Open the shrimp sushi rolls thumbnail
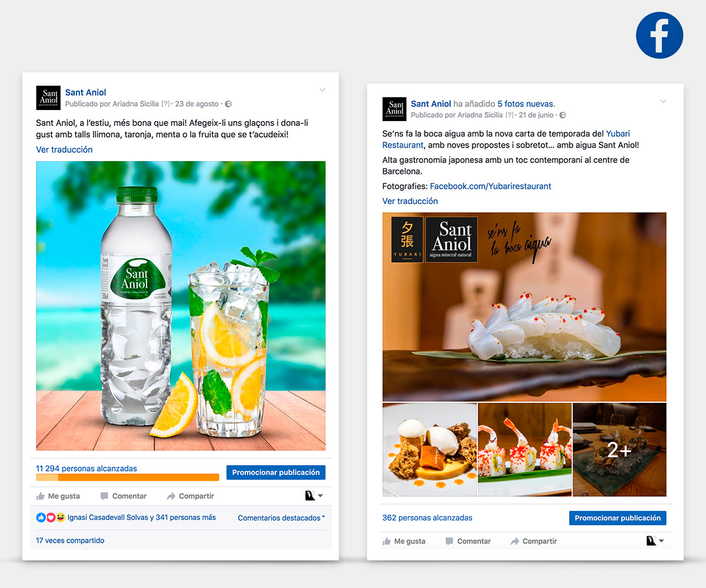Screen dimensions: 706x588 [525, 450]
